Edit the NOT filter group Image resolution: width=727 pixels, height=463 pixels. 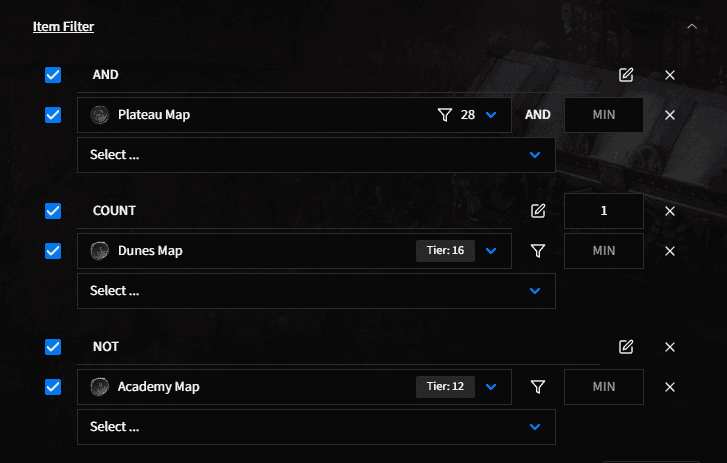pos(626,347)
